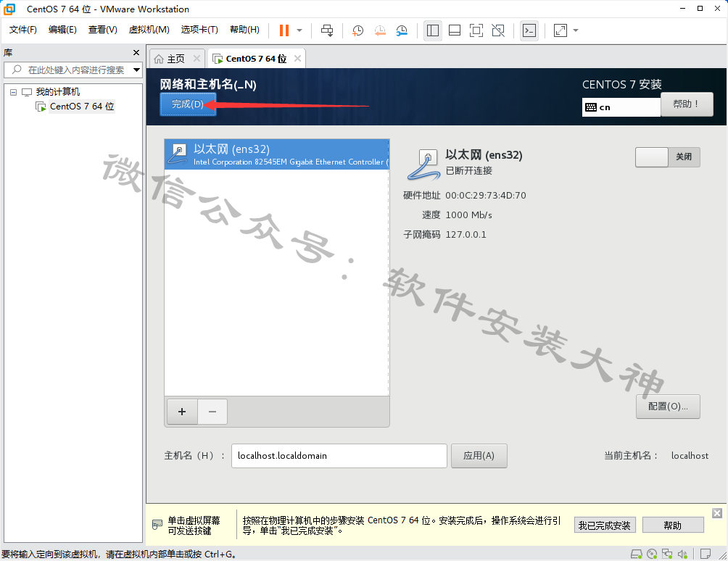Click the installer 帮助！ button
The height and width of the screenshot is (561, 728).
pyautogui.click(x=687, y=104)
